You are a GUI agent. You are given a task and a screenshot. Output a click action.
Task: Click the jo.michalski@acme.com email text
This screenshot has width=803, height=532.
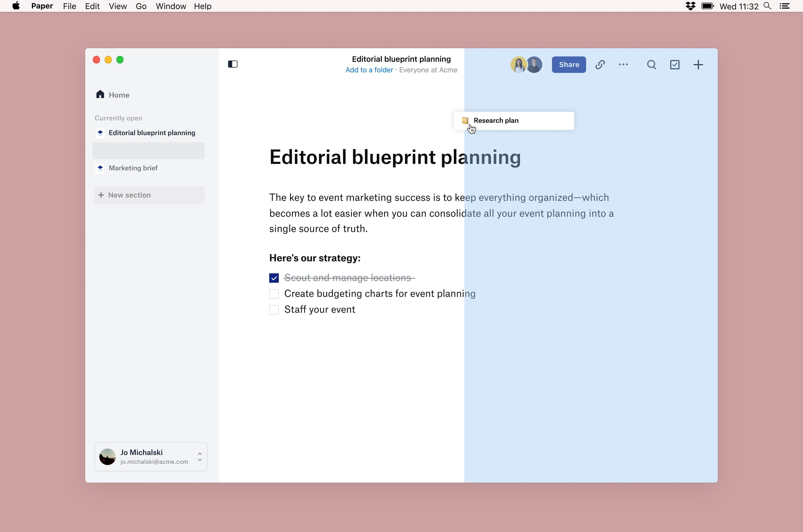tap(154, 462)
